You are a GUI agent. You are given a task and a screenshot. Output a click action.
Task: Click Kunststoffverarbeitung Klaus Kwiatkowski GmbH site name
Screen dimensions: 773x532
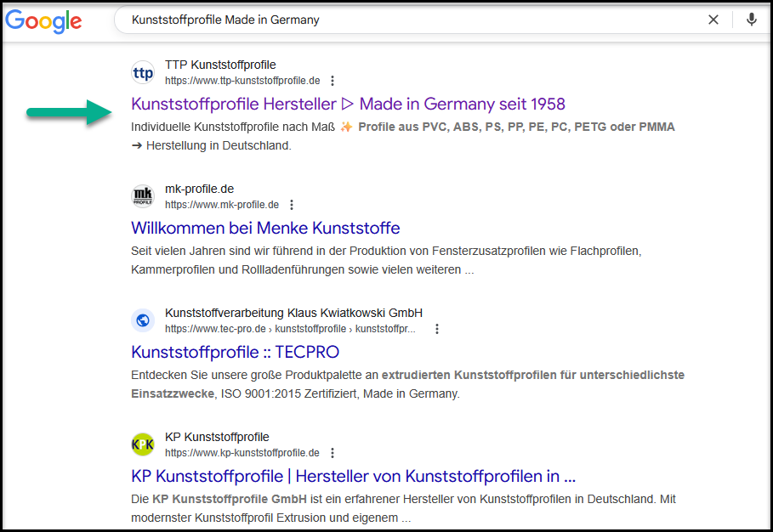(293, 313)
